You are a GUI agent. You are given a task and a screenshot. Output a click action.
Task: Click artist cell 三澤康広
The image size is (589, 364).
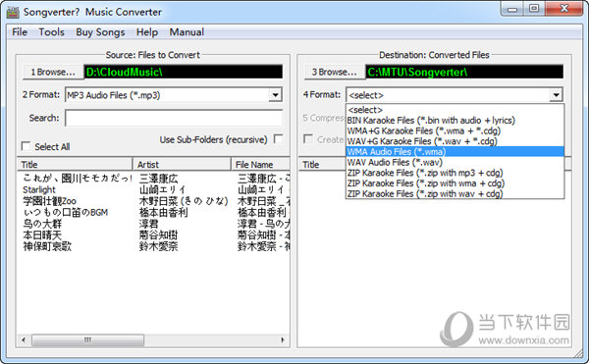pos(158,179)
